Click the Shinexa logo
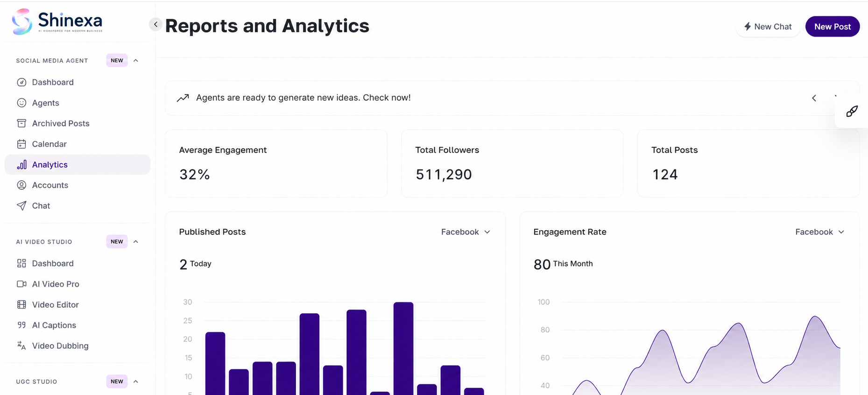 [57, 21]
